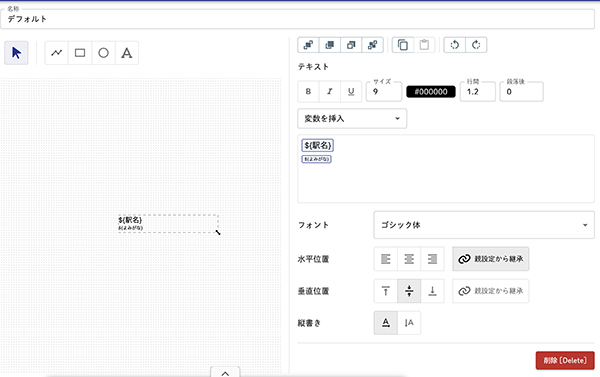Undo the last action
600x377 pixels.
(x=455, y=45)
